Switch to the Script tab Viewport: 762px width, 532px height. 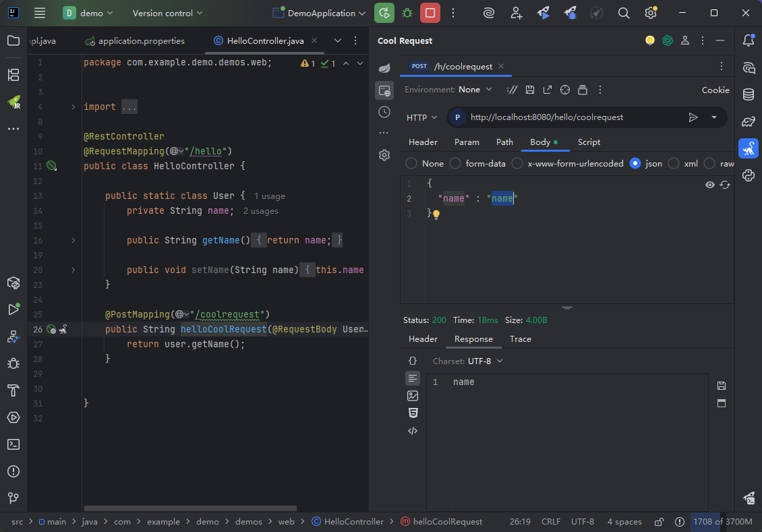point(588,142)
